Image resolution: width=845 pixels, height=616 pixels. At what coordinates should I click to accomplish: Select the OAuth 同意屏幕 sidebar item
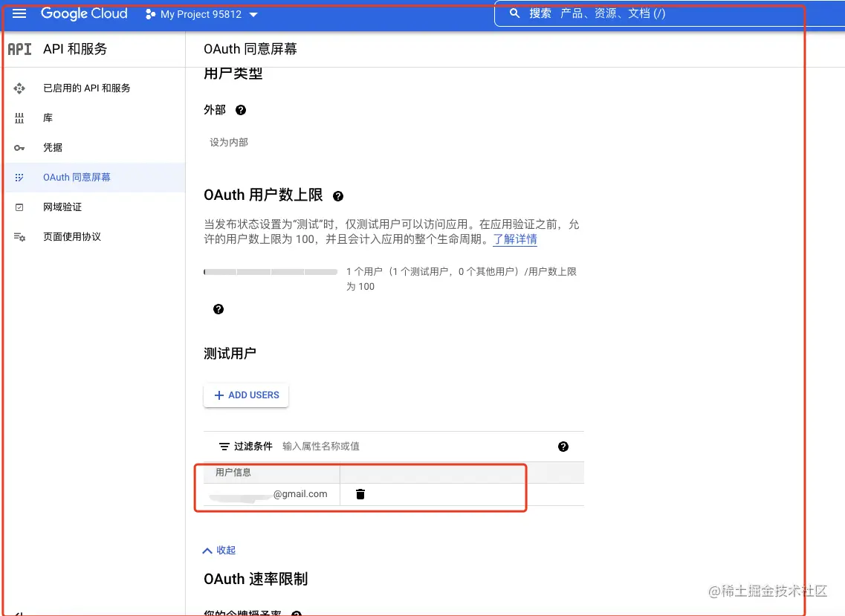(94, 178)
